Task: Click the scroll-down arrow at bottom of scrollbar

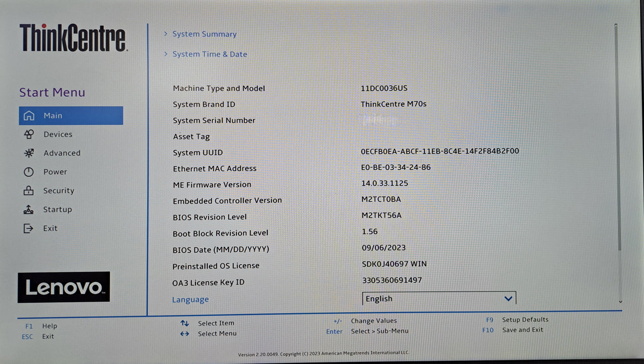Action: 620,301
